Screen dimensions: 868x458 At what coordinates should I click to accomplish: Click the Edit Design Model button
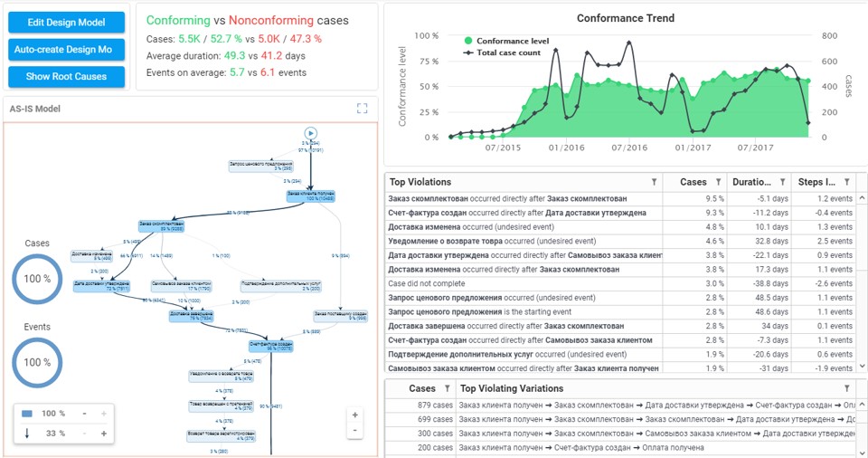[66, 23]
